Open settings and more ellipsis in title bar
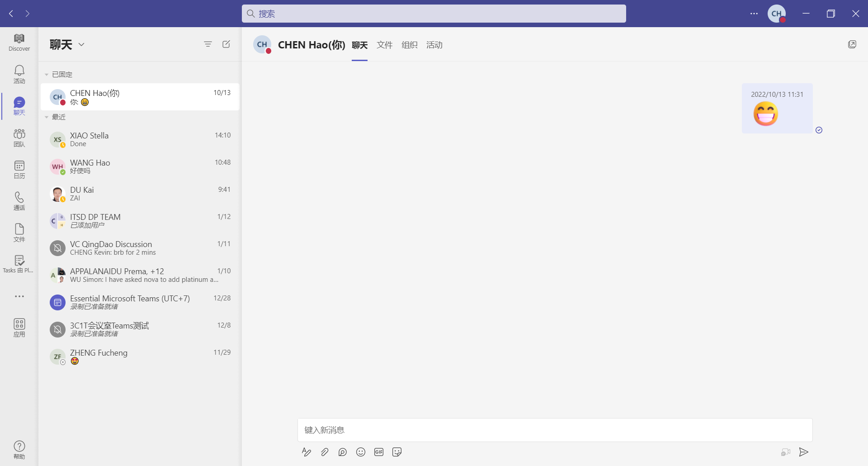Screen dimensions: 868x466 coord(754,14)
